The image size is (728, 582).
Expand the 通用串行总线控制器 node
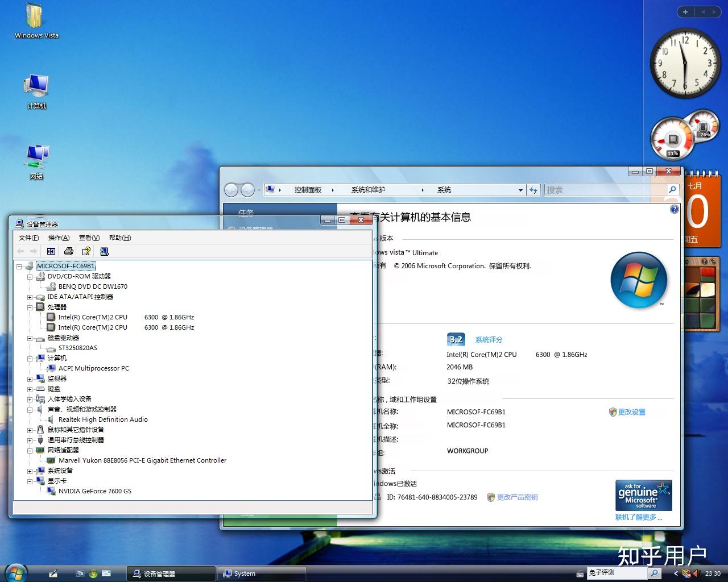click(30, 440)
